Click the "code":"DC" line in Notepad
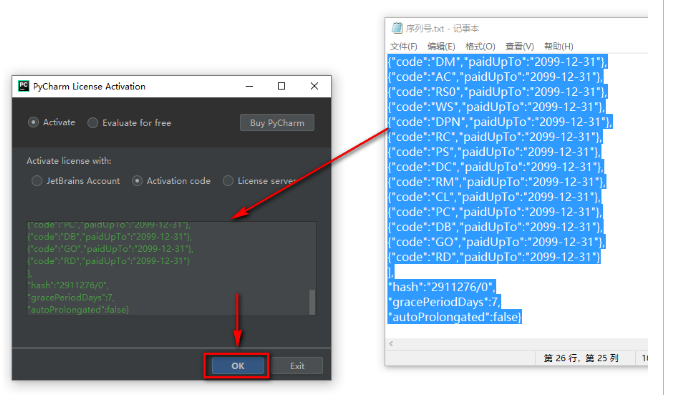 [495, 167]
